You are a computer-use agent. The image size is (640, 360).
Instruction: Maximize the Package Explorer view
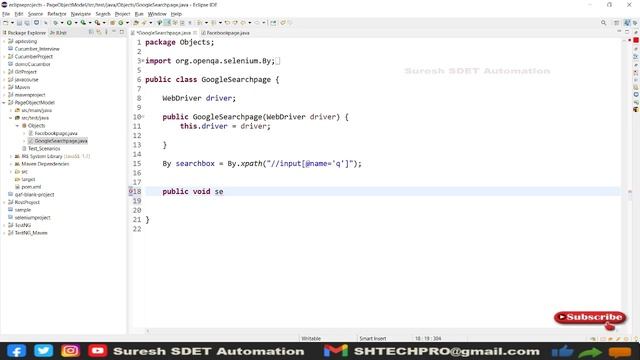122,32
